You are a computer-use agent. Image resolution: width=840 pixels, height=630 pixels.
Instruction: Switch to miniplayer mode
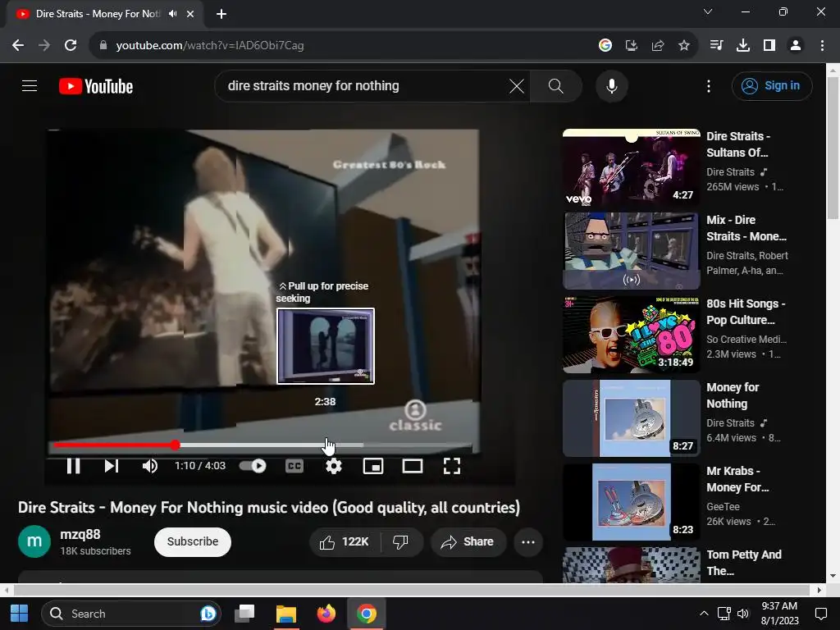(373, 466)
